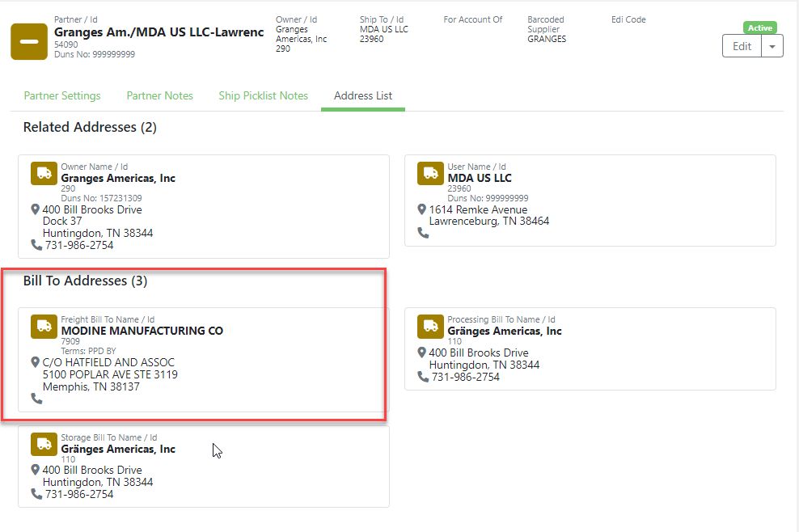
Task: Click MDA US LLC user name
Action: point(480,178)
